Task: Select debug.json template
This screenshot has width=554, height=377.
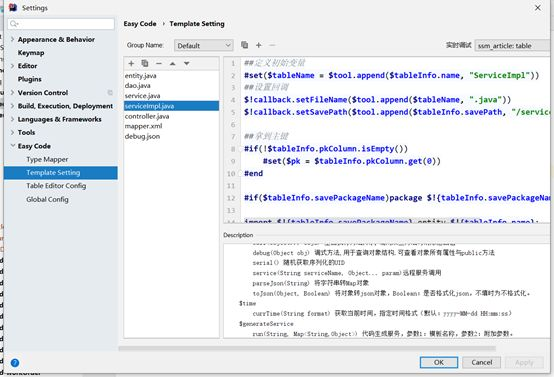Action: pyautogui.click(x=142, y=136)
